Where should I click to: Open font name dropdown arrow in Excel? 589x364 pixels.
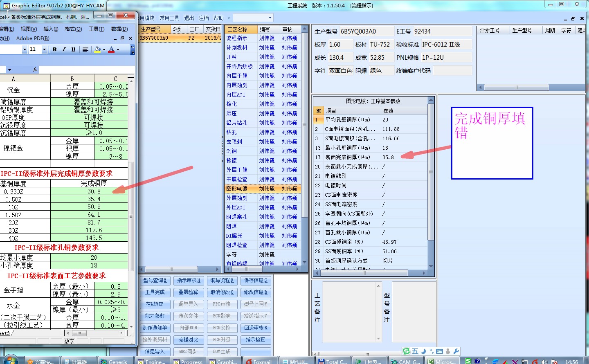coord(25,49)
